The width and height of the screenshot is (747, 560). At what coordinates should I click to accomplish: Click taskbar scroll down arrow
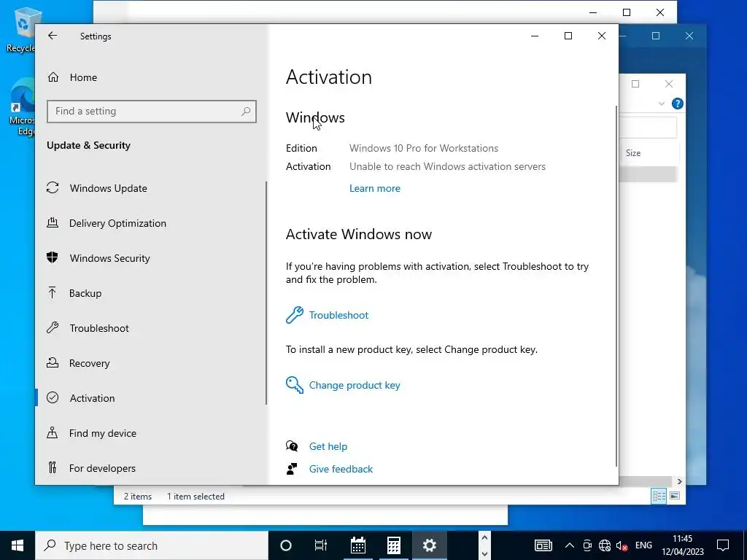(484, 554)
